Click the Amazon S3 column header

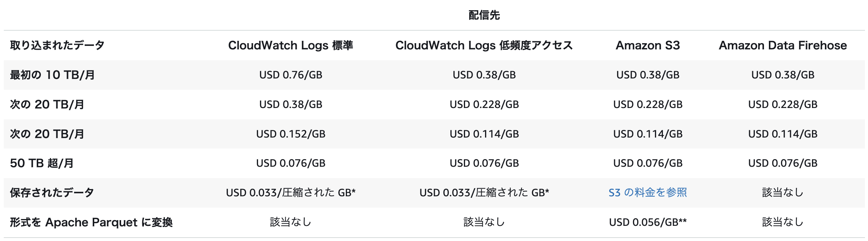point(648,45)
